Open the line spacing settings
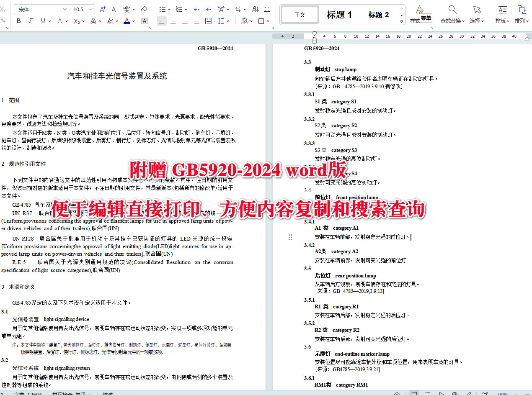 tap(220, 21)
